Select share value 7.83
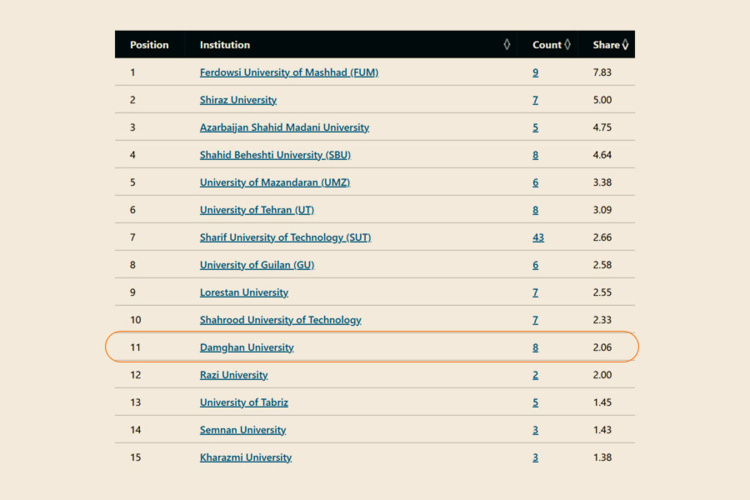750x500 pixels. tap(602, 72)
